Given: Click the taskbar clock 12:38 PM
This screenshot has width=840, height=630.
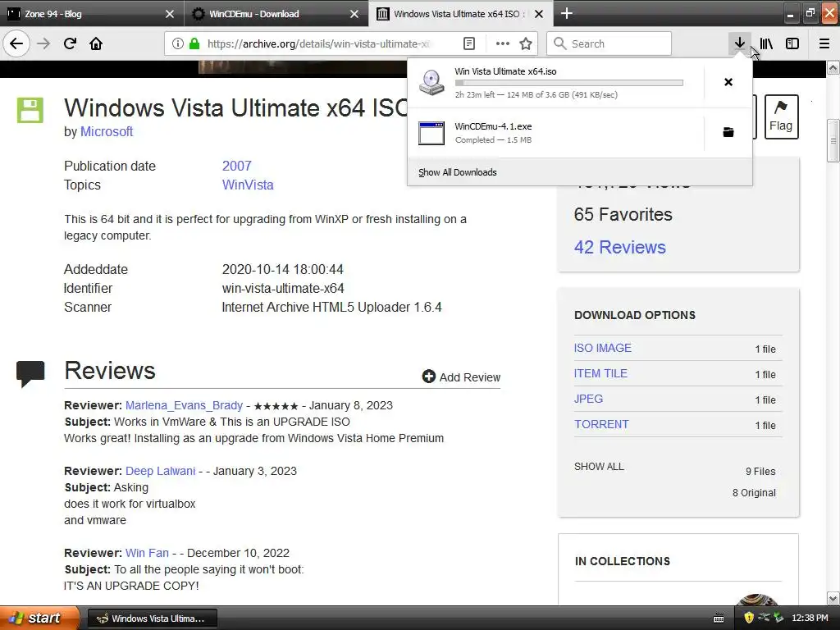Looking at the screenshot, I should coord(810,619).
